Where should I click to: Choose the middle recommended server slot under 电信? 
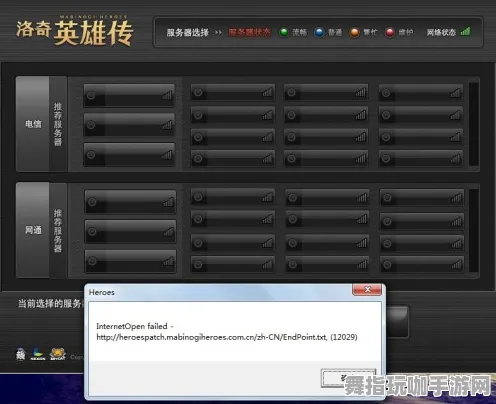[x=129, y=125]
